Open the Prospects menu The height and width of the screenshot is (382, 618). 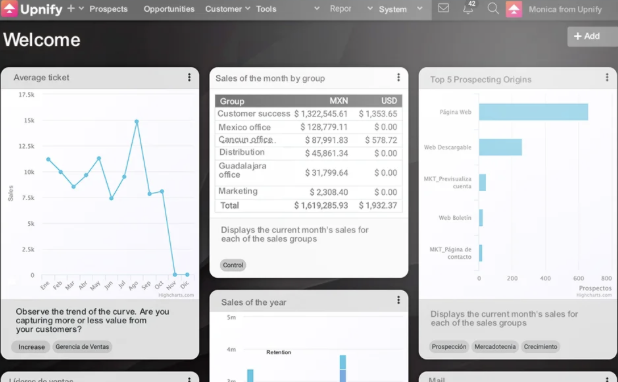coord(108,9)
